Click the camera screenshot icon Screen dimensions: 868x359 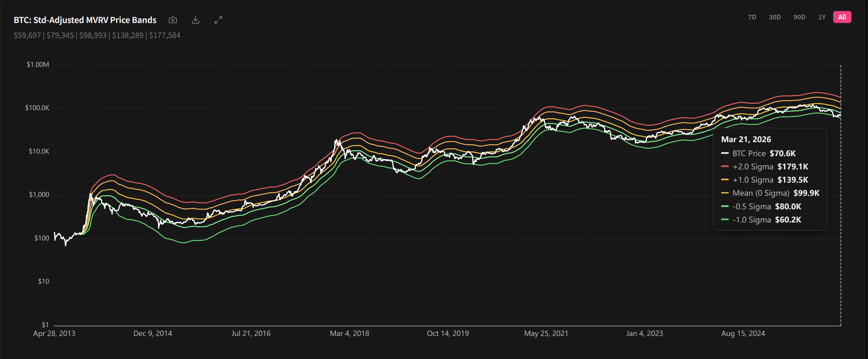pyautogui.click(x=173, y=20)
